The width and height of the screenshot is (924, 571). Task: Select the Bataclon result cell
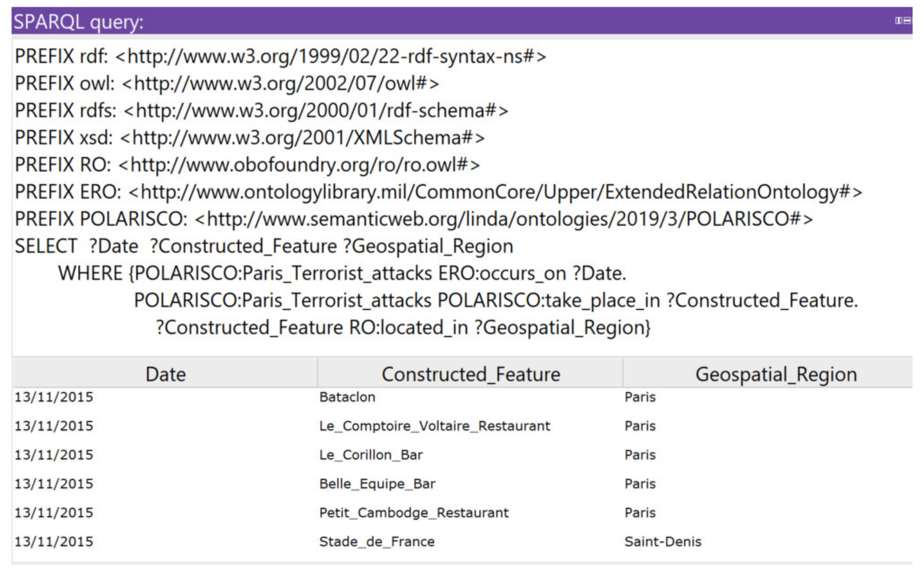pos(347,397)
